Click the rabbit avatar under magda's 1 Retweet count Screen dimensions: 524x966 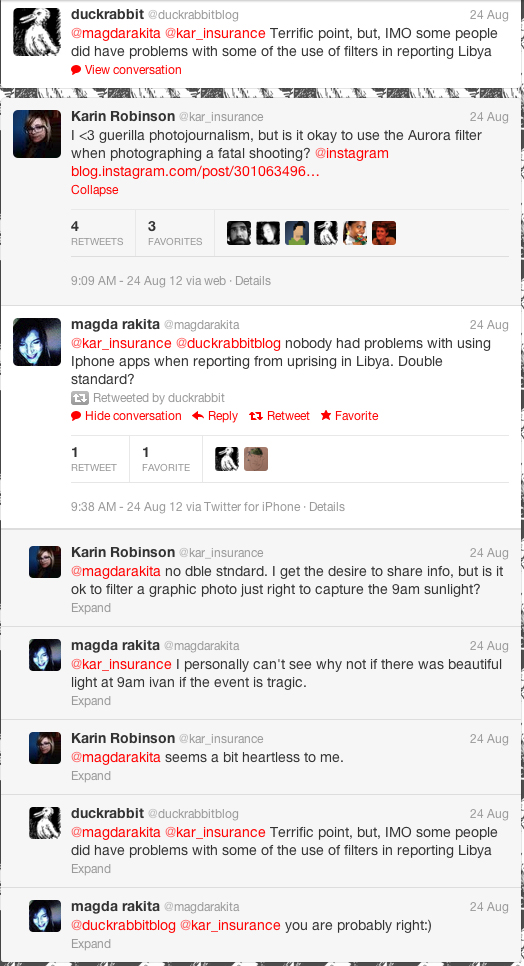click(x=227, y=459)
